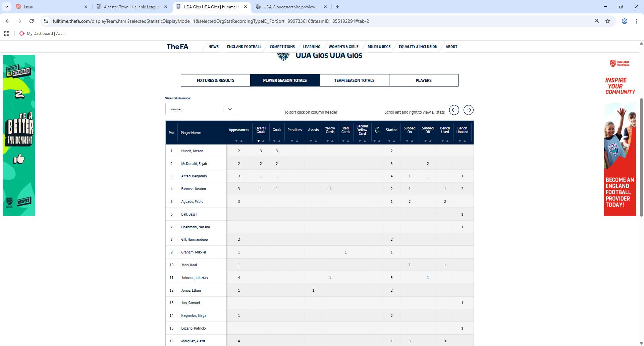The width and height of the screenshot is (644, 346).
Task: Open McDonald, Elijah player link
Action: click(x=194, y=164)
